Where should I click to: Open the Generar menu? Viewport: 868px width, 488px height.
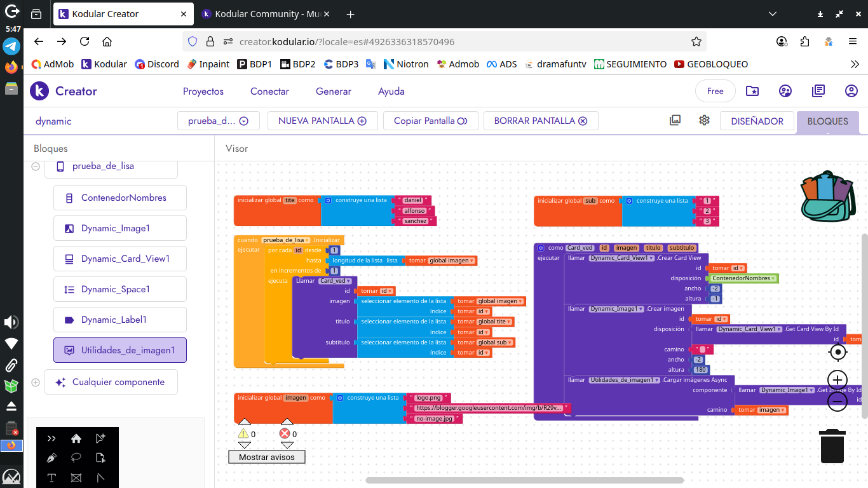(334, 91)
